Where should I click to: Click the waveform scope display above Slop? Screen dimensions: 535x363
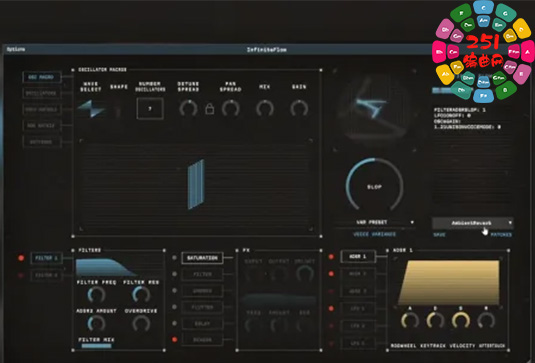[x=374, y=110]
